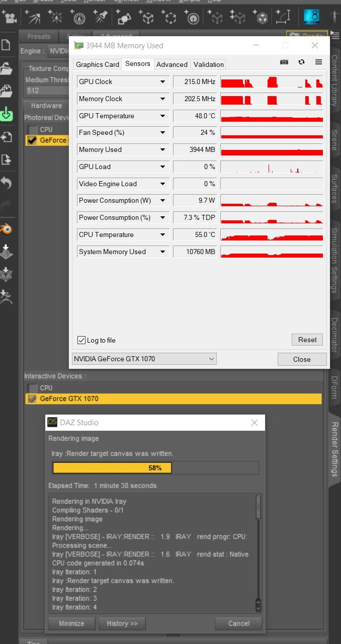Open the Memory Used sensor dropdown

(x=163, y=149)
